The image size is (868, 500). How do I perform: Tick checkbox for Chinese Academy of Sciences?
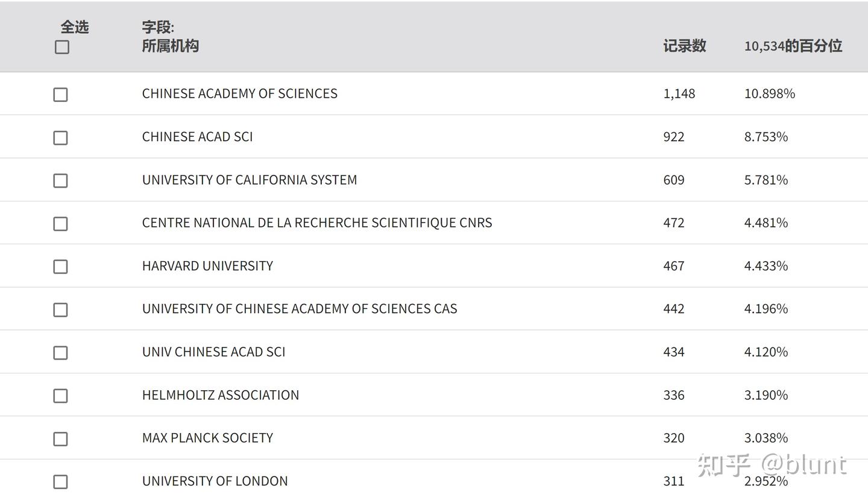click(60, 95)
